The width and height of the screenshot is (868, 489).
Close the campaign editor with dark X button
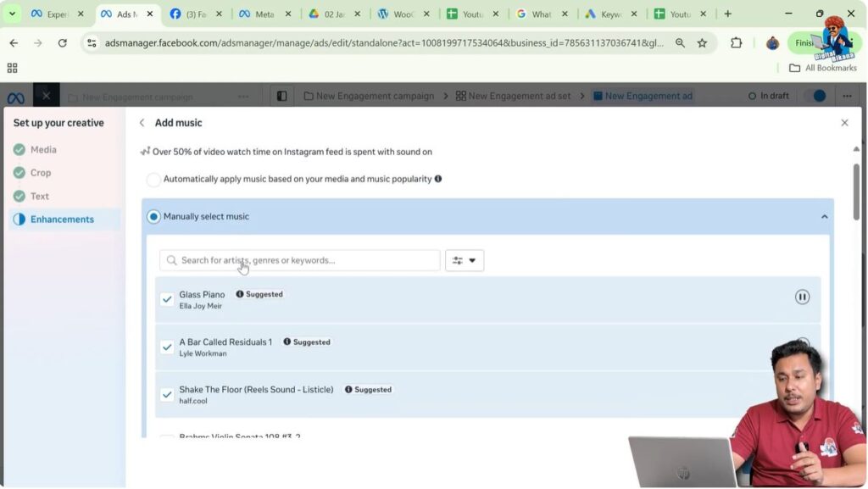(47, 96)
